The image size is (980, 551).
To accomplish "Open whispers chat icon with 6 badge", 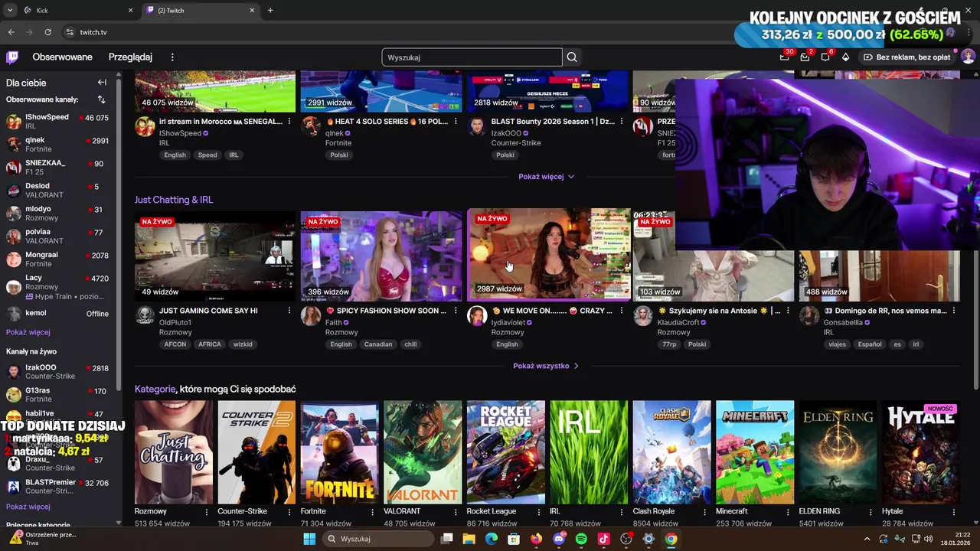I will coord(825,57).
